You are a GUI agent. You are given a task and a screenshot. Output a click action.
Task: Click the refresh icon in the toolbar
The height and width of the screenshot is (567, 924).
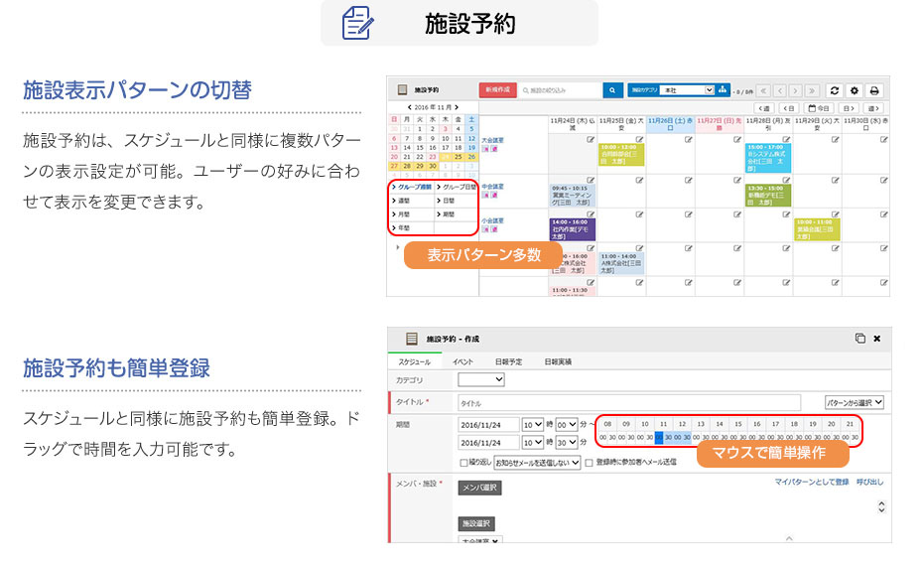[835, 89]
